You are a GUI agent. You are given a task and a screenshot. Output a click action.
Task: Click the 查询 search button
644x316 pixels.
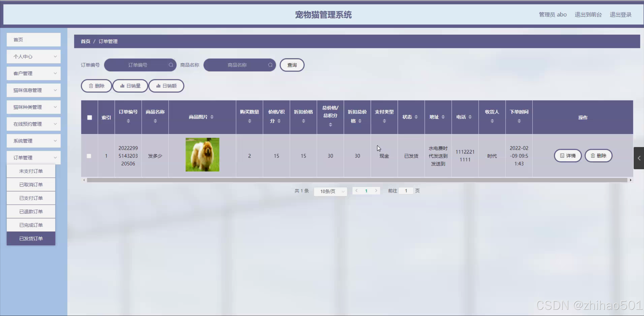click(x=292, y=65)
